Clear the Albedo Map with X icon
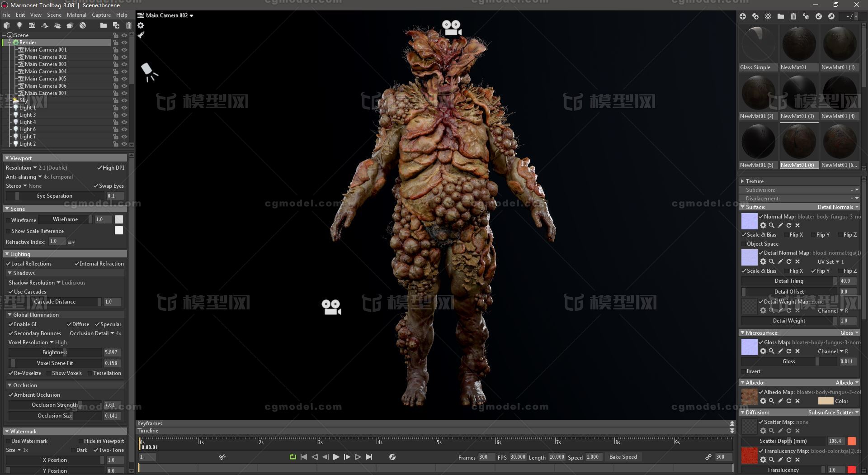The image size is (868, 475). (797, 401)
